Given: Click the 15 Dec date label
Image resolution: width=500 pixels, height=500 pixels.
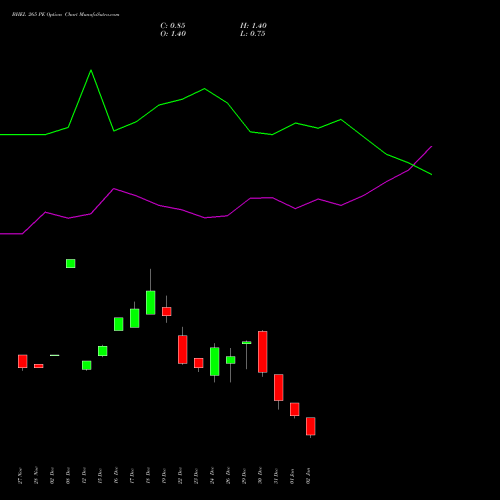Looking at the screenshot, I should (100, 476).
